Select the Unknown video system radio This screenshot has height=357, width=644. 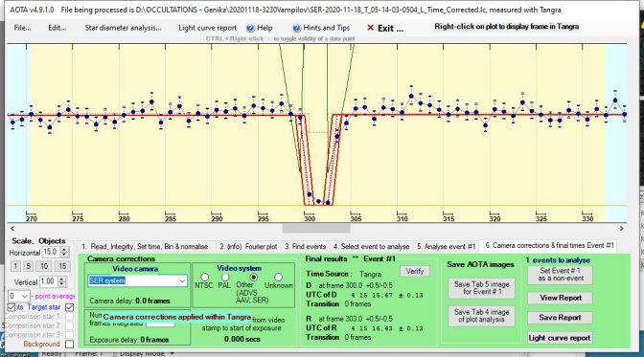point(279,278)
